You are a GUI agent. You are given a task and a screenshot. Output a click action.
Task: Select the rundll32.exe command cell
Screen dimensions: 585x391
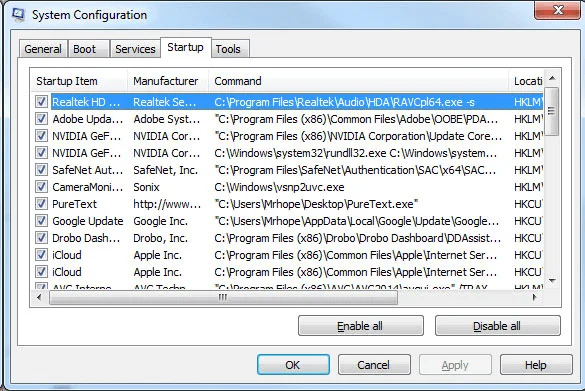pyautogui.click(x=356, y=153)
